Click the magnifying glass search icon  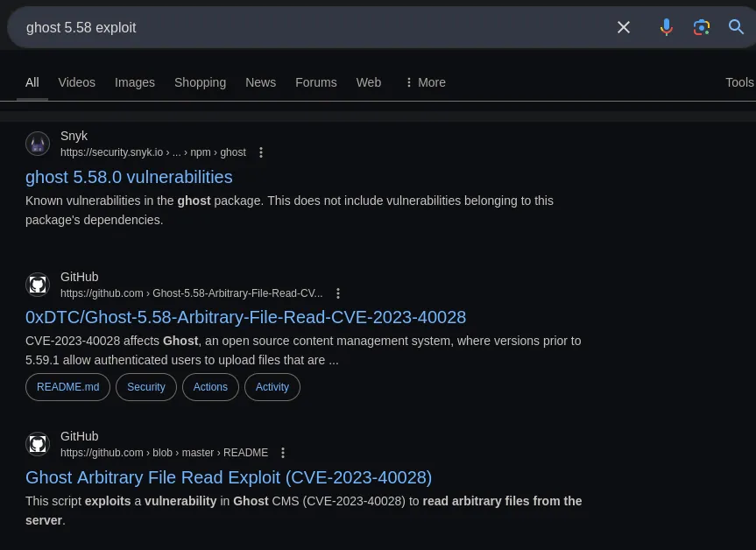point(737,27)
